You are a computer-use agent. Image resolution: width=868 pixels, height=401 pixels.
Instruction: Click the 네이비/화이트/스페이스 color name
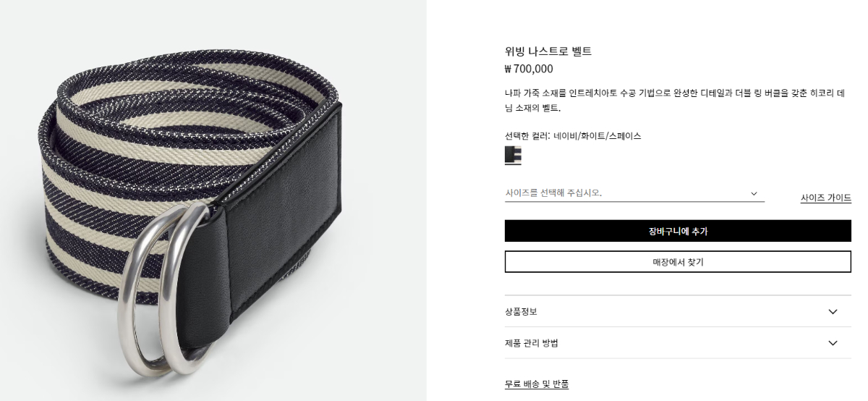click(x=597, y=136)
